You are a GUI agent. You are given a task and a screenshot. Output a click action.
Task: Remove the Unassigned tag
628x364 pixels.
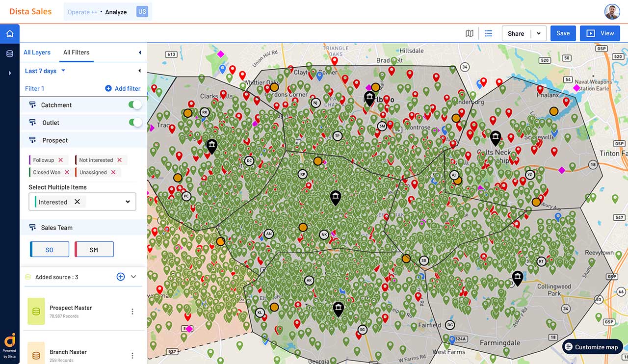click(x=113, y=172)
